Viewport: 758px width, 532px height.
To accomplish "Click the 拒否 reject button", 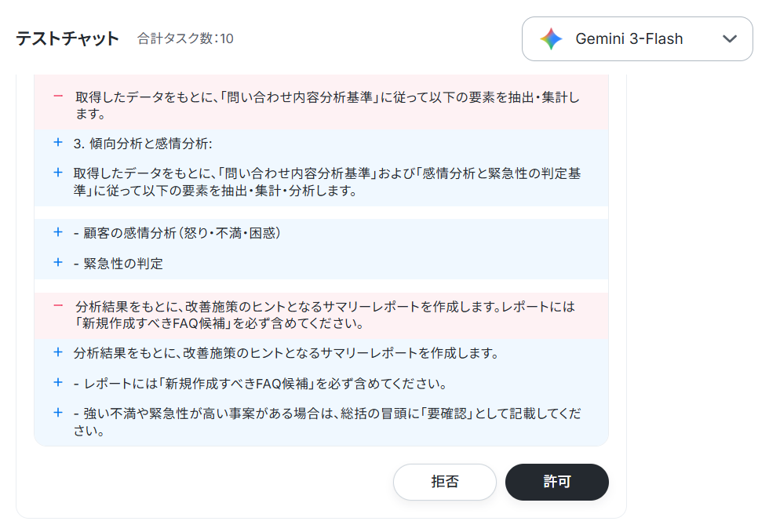I will [445, 482].
